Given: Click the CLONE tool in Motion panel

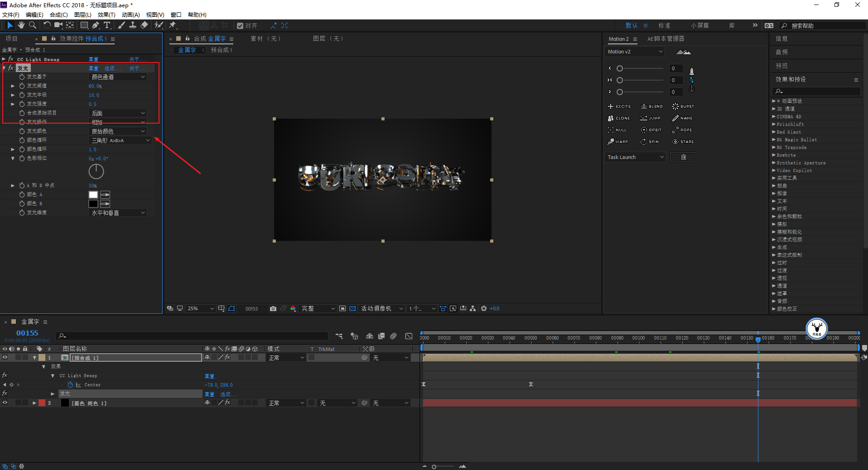Looking at the screenshot, I should click(619, 118).
